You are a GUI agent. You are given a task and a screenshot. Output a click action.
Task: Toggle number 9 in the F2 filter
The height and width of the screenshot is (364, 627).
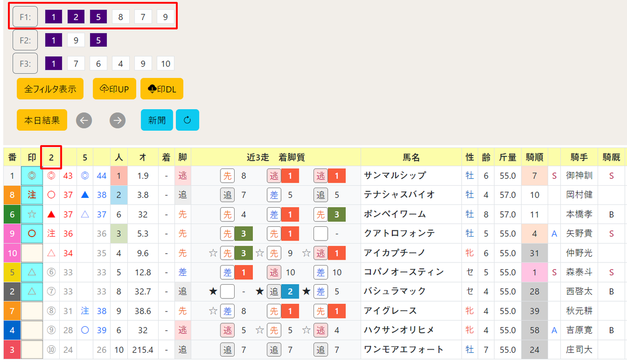click(x=76, y=40)
